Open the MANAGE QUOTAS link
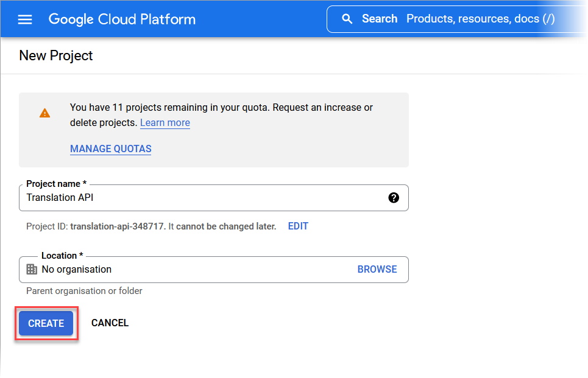Viewport: 588px width, 378px height. click(x=111, y=149)
